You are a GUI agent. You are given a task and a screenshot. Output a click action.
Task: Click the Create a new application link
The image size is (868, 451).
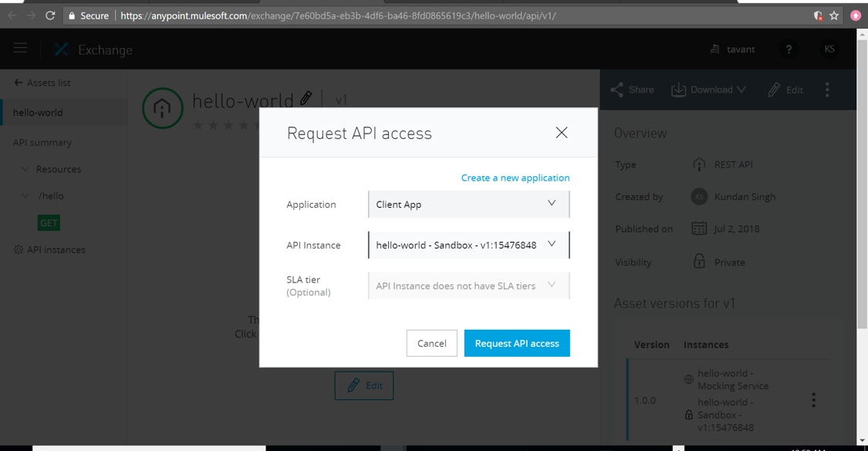coord(515,178)
